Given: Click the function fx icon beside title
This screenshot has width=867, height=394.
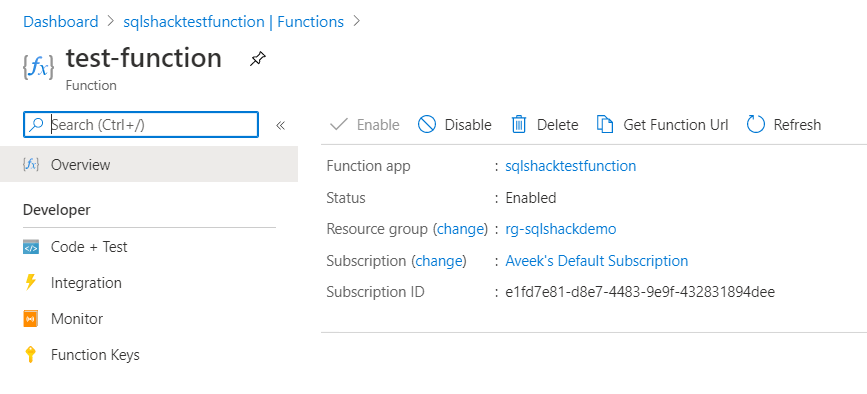Looking at the screenshot, I should click(38, 68).
